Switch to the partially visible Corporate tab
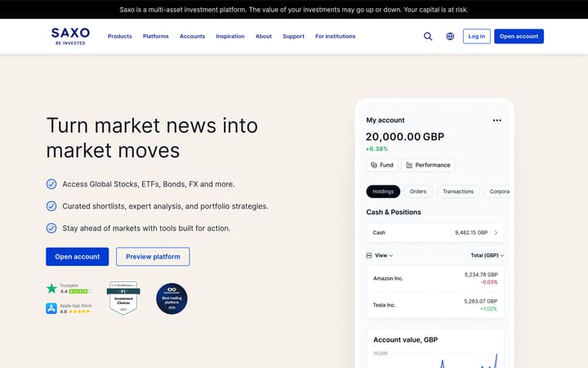The image size is (588, 368). point(497,191)
